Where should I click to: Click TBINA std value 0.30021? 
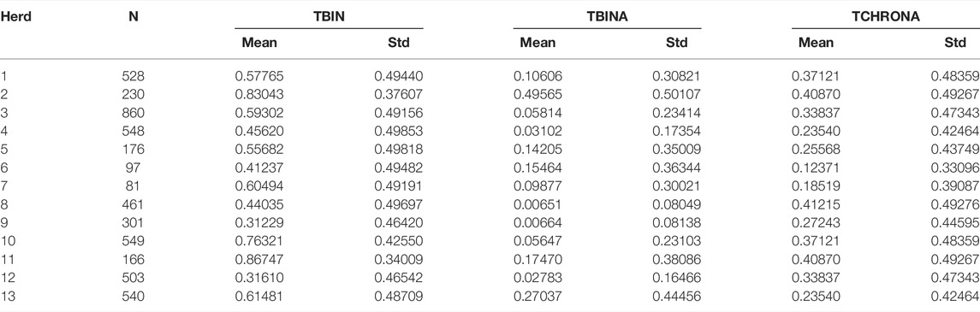click(x=677, y=187)
